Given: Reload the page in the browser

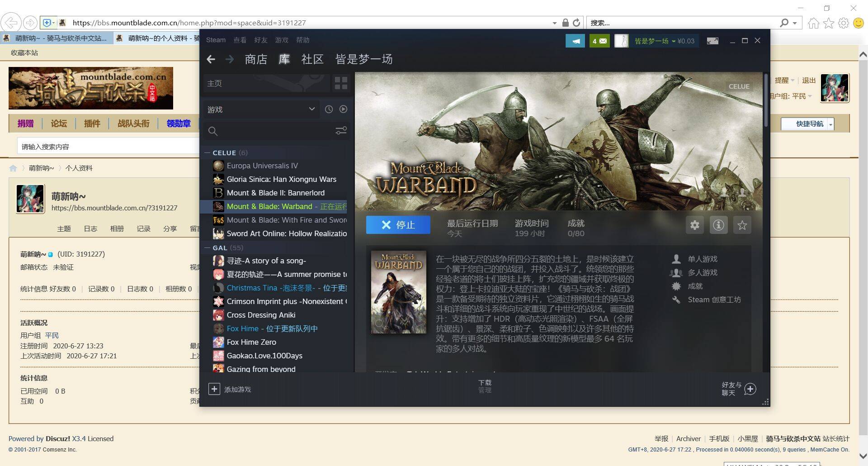Looking at the screenshot, I should (576, 23).
